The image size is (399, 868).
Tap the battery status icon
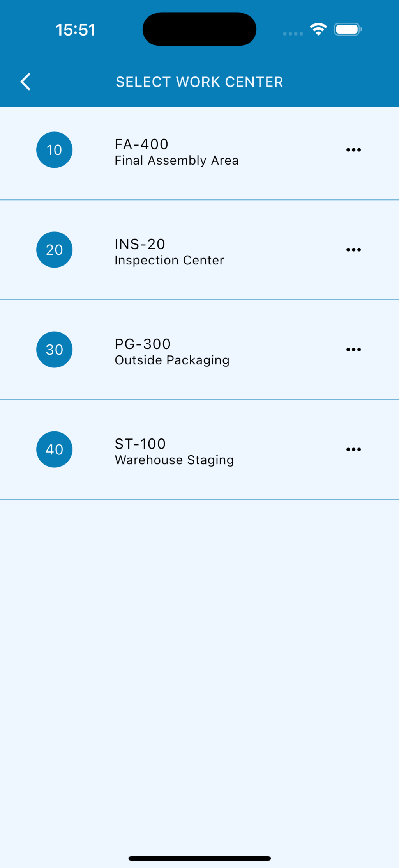(x=348, y=29)
